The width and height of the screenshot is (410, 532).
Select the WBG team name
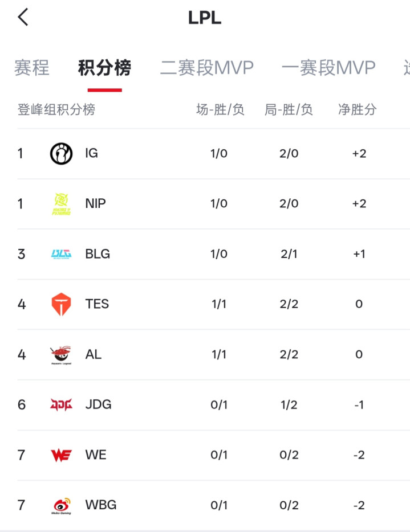[x=100, y=505]
